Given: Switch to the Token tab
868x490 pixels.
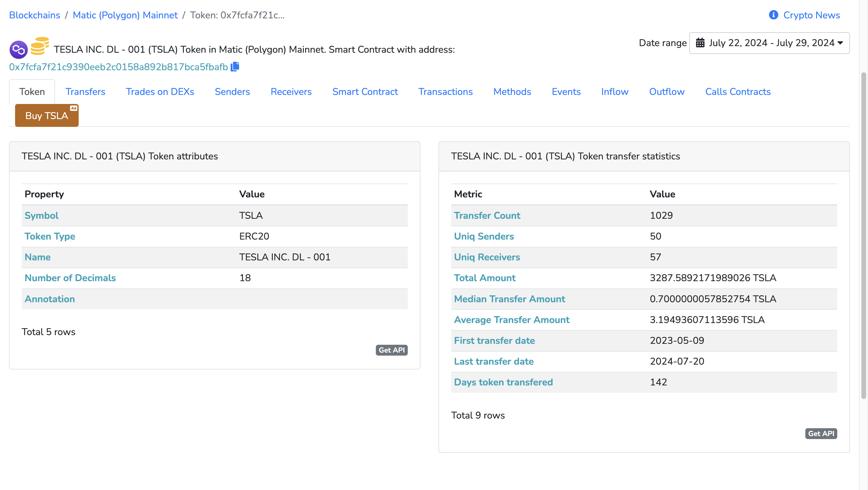Looking at the screenshot, I should 32,92.
